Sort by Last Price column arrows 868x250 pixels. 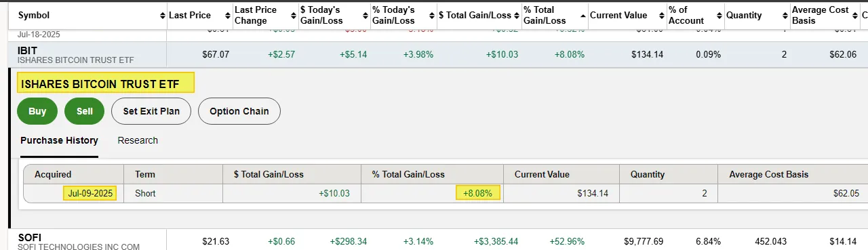[227, 16]
